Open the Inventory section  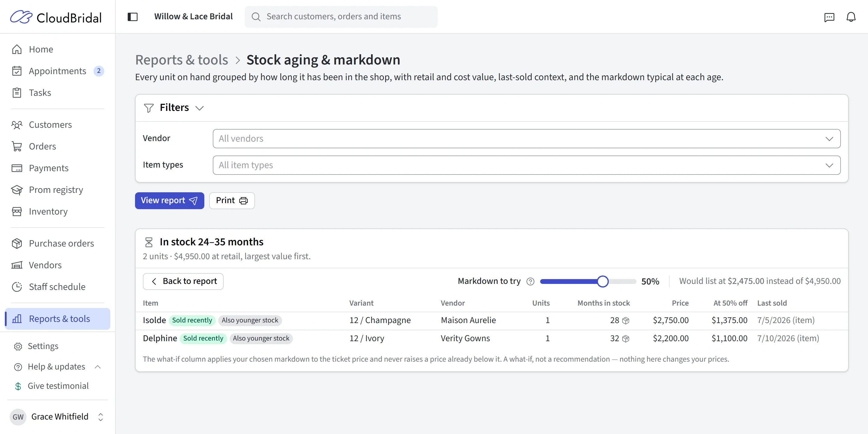pos(58,211)
